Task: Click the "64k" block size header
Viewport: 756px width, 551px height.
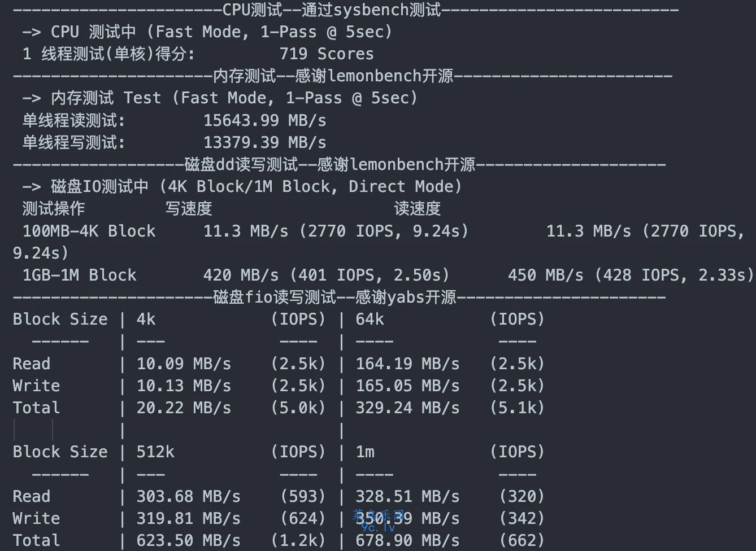Action: point(370,320)
